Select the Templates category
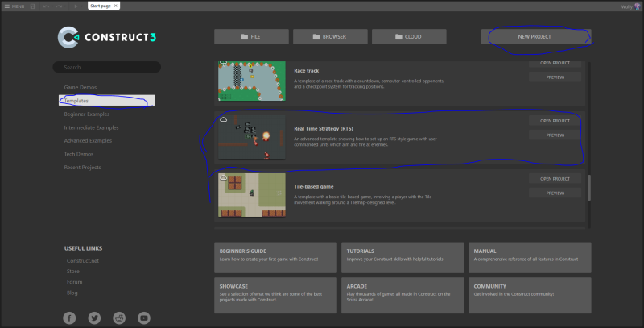Image resolution: width=644 pixels, height=328 pixels. [x=107, y=100]
